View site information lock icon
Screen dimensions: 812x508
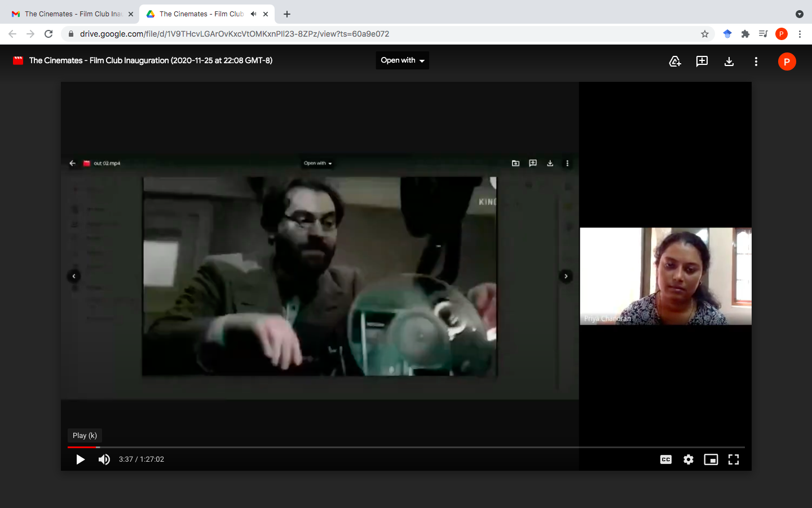click(x=70, y=34)
